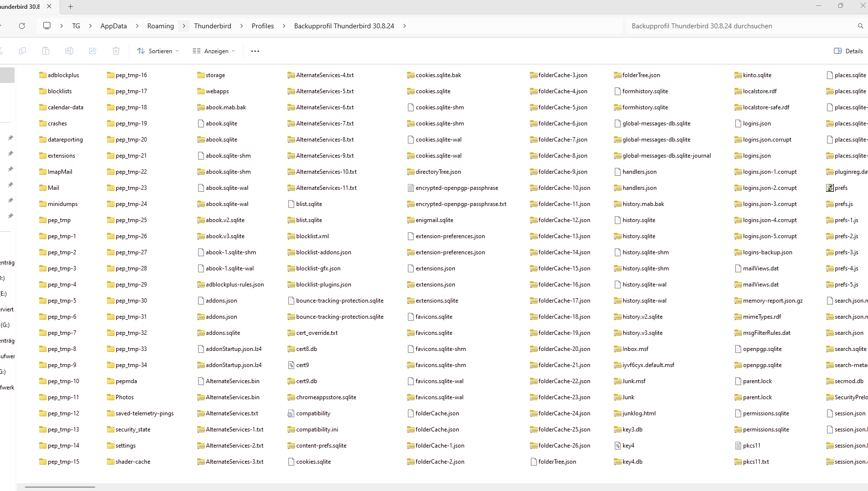
Task: Click the Delete trash icon in toolbar
Action: pyautogui.click(x=116, y=51)
